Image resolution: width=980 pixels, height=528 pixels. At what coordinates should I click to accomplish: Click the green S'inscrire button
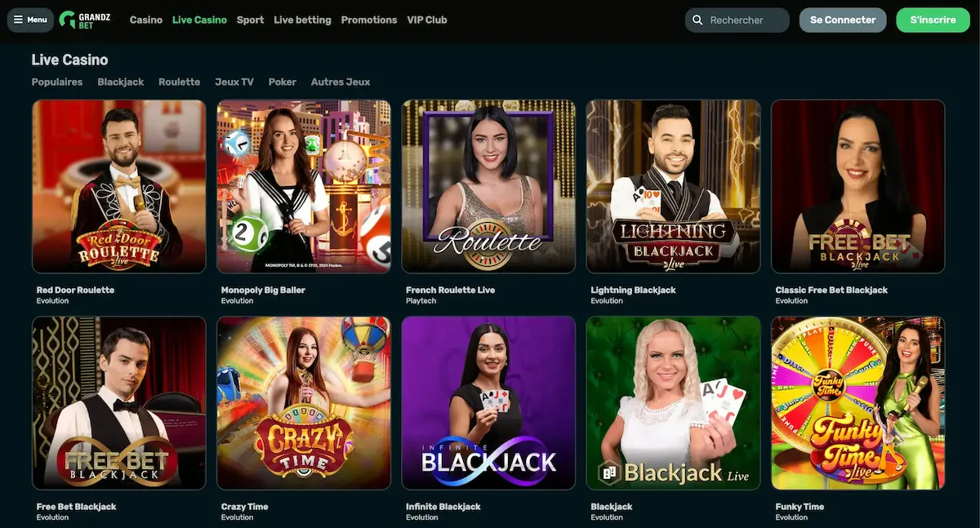coord(933,20)
